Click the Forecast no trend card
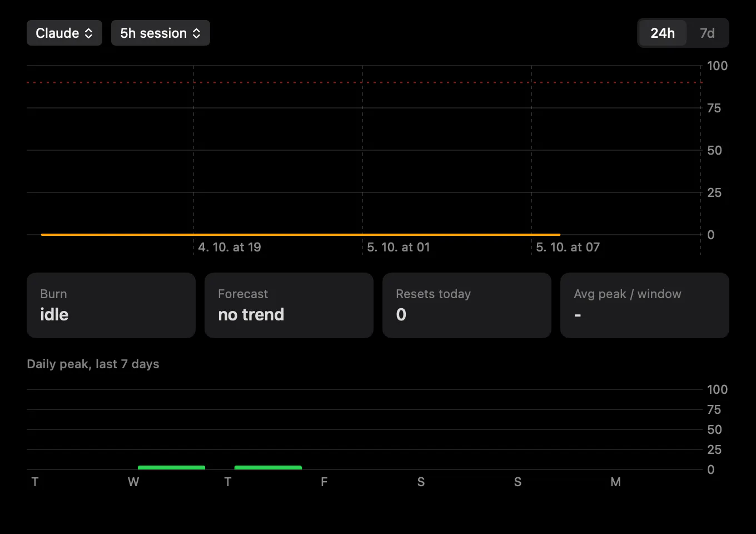The width and height of the screenshot is (756, 534). pos(289,305)
